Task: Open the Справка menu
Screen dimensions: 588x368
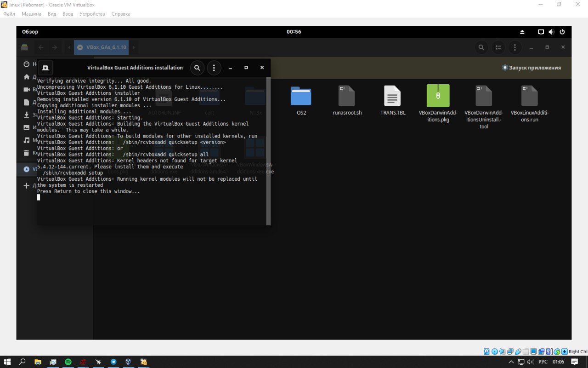Action: point(121,14)
